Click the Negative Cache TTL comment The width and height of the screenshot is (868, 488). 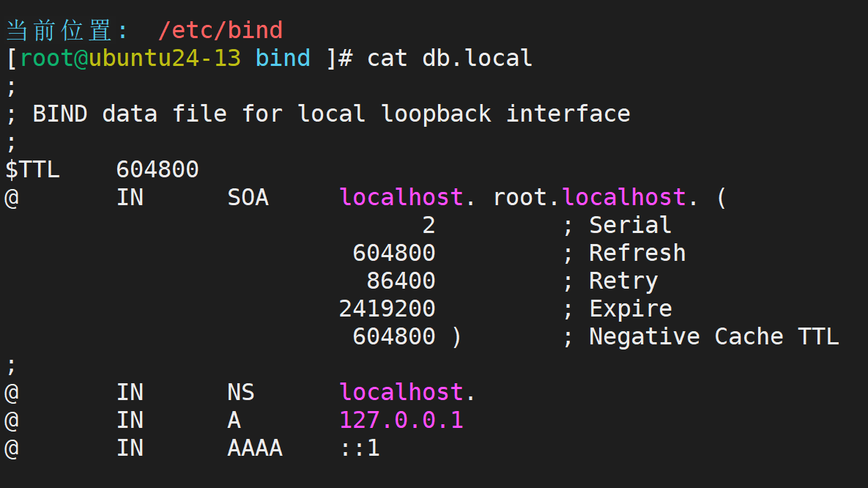(x=714, y=337)
